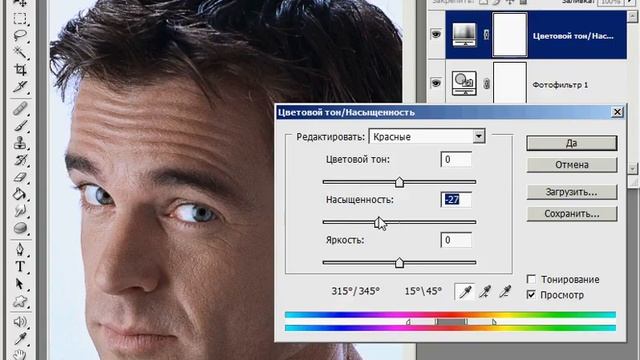
Task: Select the Magic Wand tool
Action: coord(20,52)
